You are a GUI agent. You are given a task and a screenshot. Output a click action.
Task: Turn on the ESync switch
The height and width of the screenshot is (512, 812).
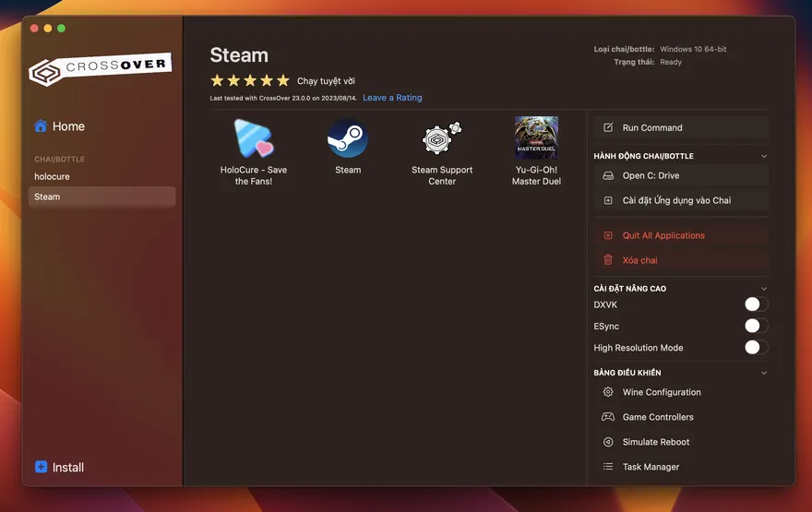pyautogui.click(x=756, y=326)
